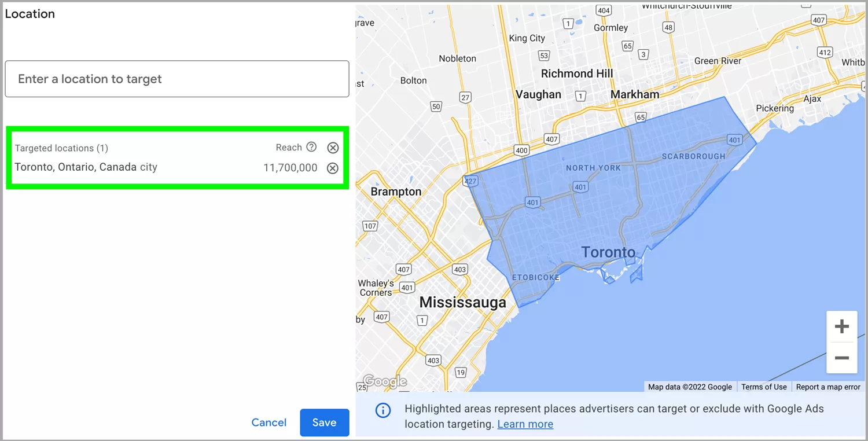This screenshot has height=441, width=868.
Task: Click the Bolton label on the map
Action: (x=413, y=80)
